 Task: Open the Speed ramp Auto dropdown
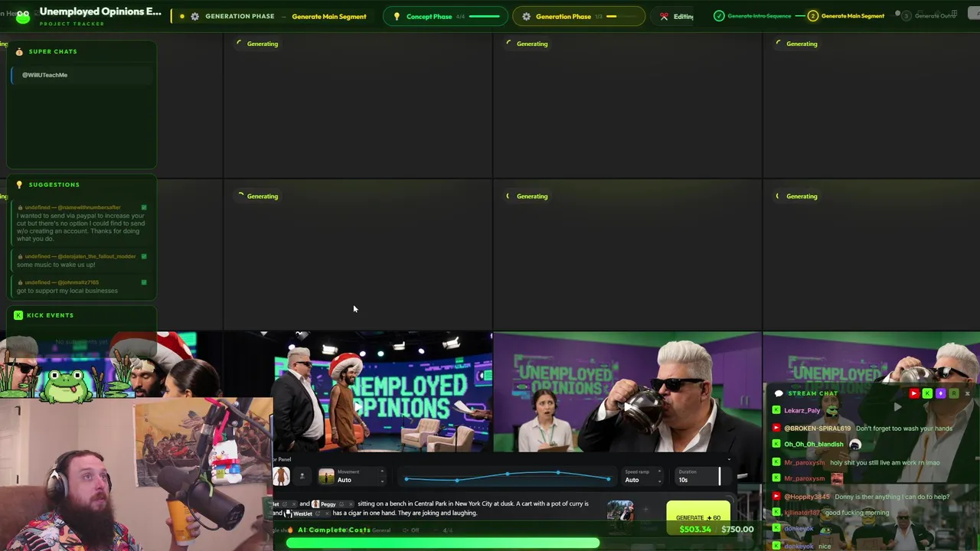pos(642,477)
